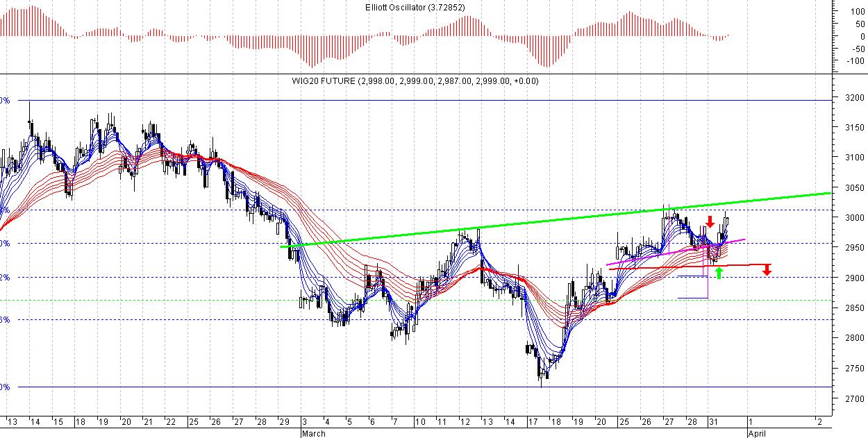Click the 3050 price axis label
Viewport: 868px width, 438px height.
click(x=855, y=188)
